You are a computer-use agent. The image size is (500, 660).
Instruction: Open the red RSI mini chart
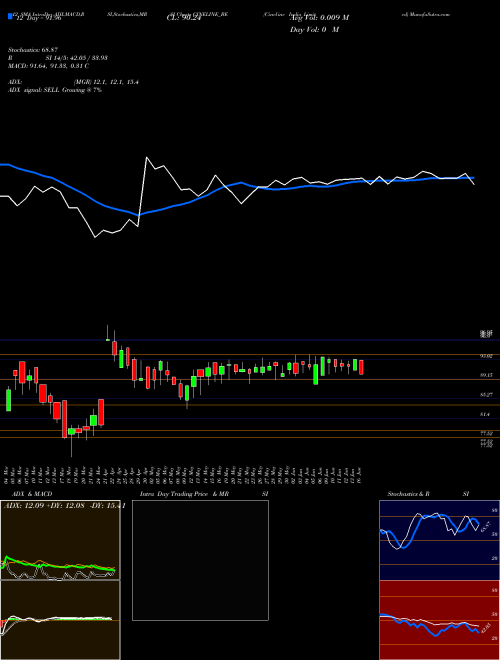pyautogui.click(x=439, y=620)
